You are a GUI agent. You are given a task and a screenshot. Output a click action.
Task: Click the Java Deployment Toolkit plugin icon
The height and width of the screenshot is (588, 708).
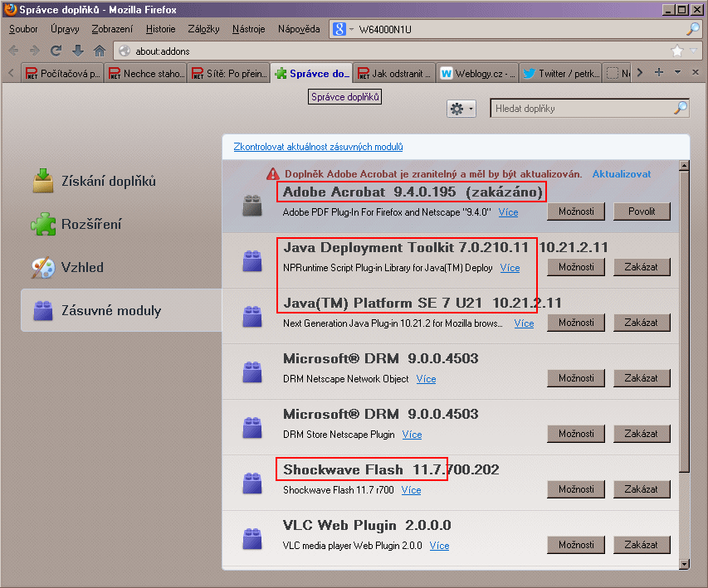tap(252, 261)
